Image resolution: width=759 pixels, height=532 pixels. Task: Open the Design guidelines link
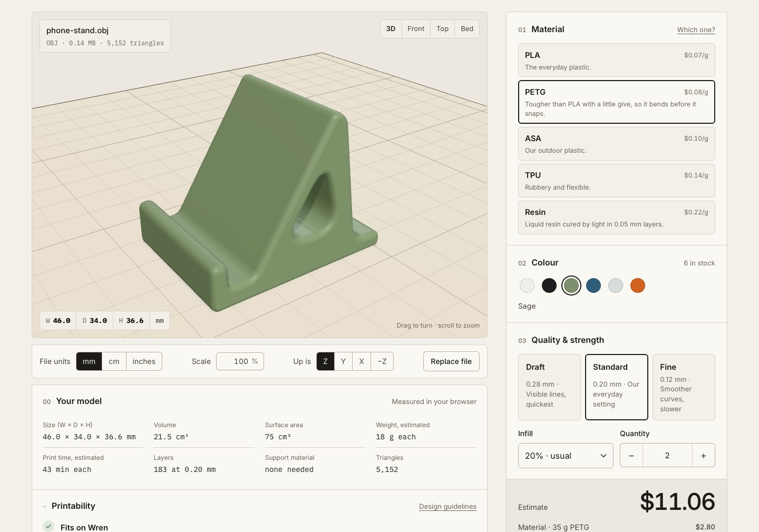pyautogui.click(x=447, y=507)
